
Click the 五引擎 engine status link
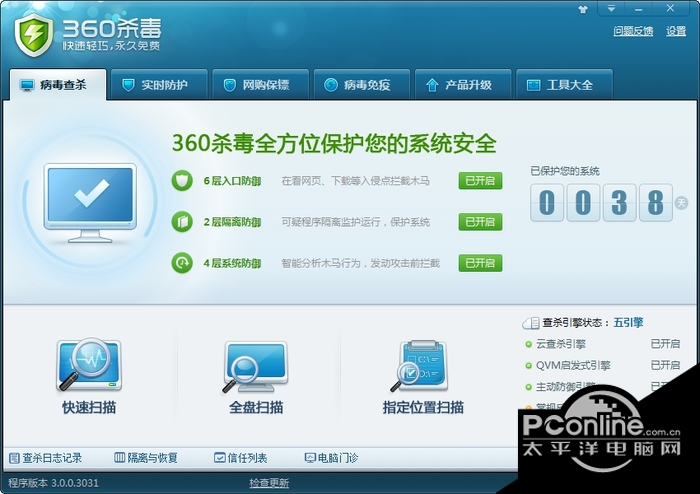[x=628, y=322]
